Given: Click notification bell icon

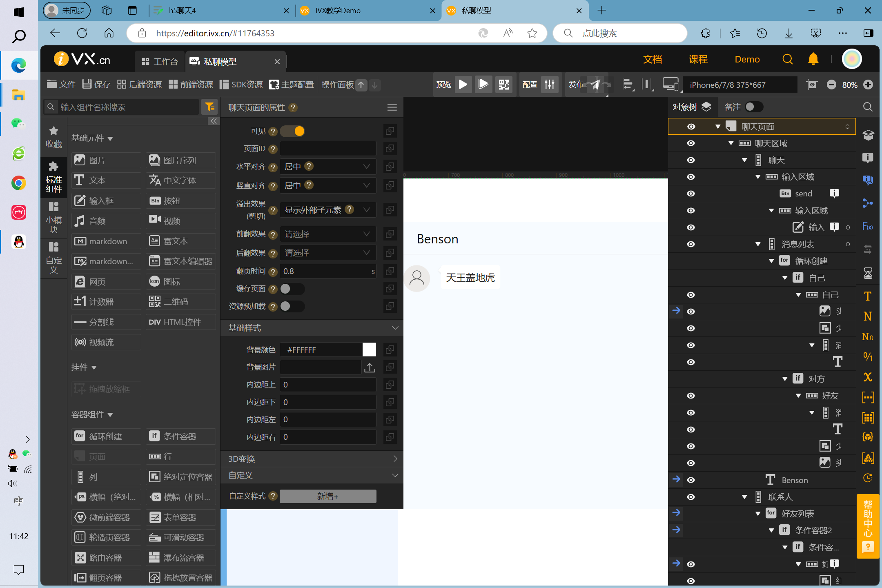Looking at the screenshot, I should pos(813,59).
